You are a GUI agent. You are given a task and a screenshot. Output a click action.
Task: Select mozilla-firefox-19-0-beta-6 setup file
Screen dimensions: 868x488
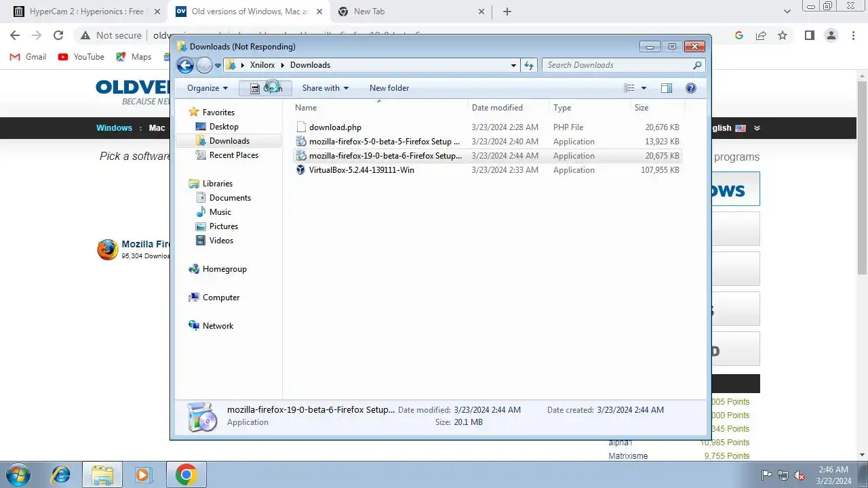point(487,156)
